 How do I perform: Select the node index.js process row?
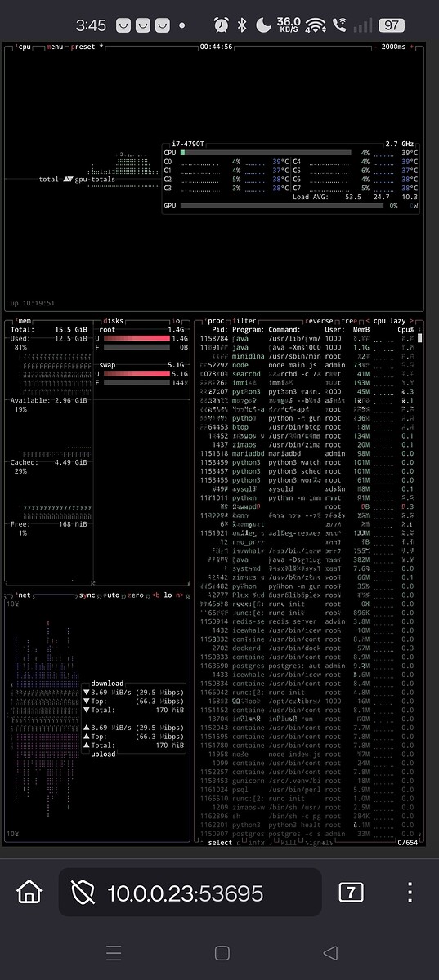point(307,754)
